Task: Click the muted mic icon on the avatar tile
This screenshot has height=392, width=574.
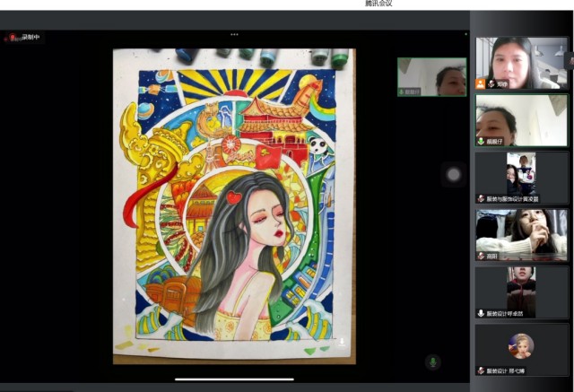Action: coord(481,370)
